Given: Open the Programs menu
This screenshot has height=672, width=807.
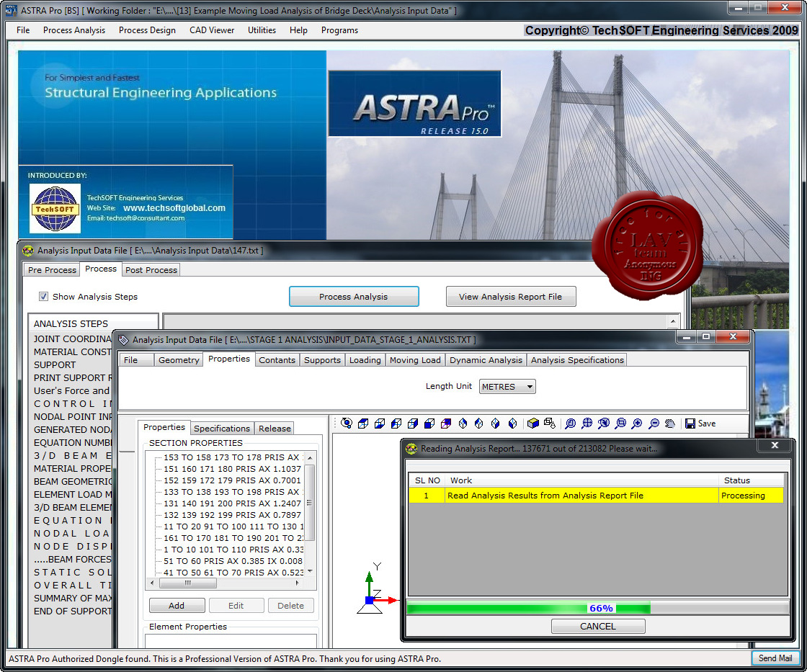Looking at the screenshot, I should (x=339, y=30).
